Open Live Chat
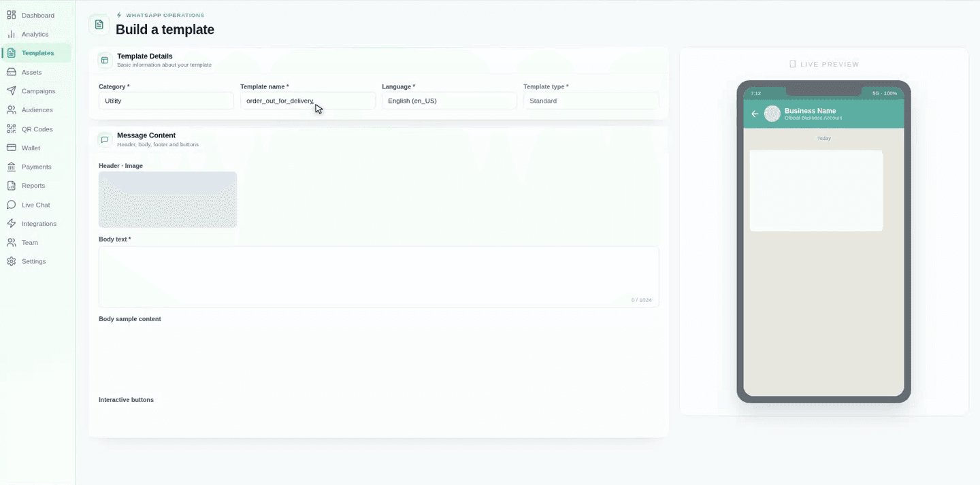This screenshot has width=980, height=485. pos(37,205)
